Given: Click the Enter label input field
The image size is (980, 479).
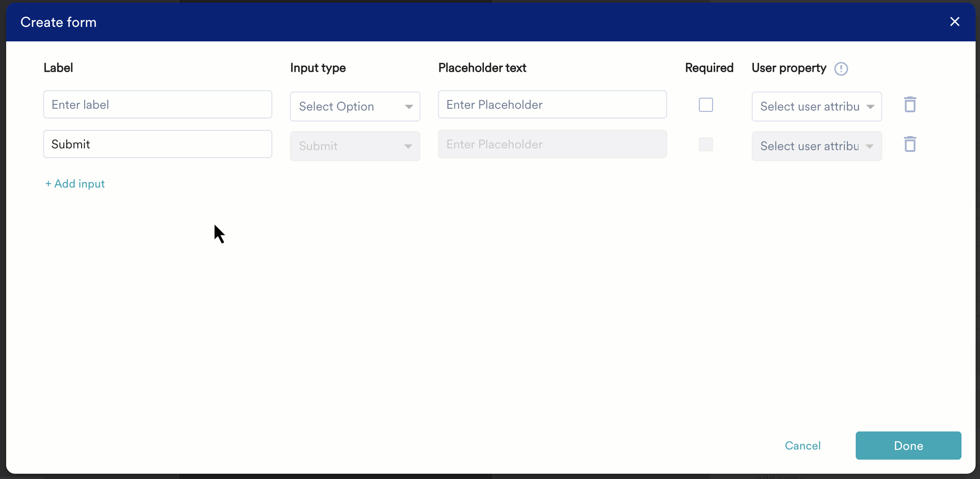Looking at the screenshot, I should (157, 104).
